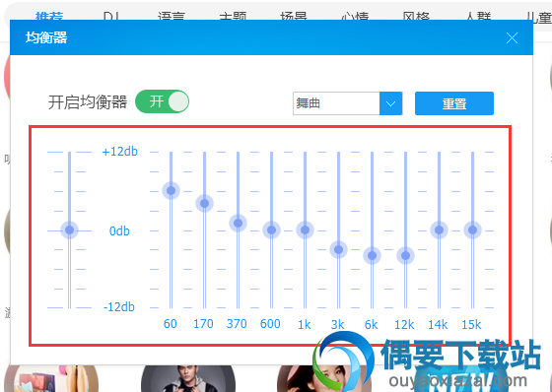Click the 0db scale label
The height and width of the screenshot is (392, 552).
tap(119, 231)
